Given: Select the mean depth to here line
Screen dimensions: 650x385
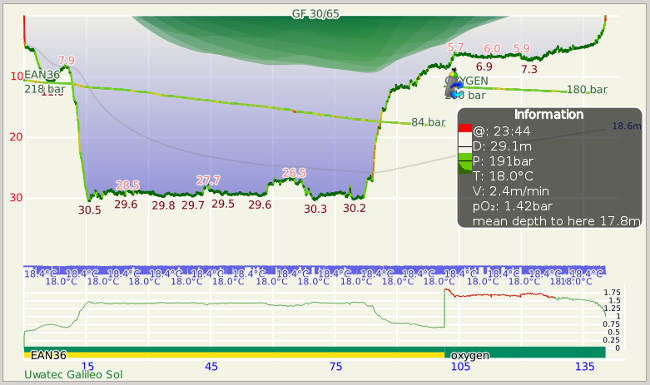Looking at the screenshot, I should (x=556, y=221).
